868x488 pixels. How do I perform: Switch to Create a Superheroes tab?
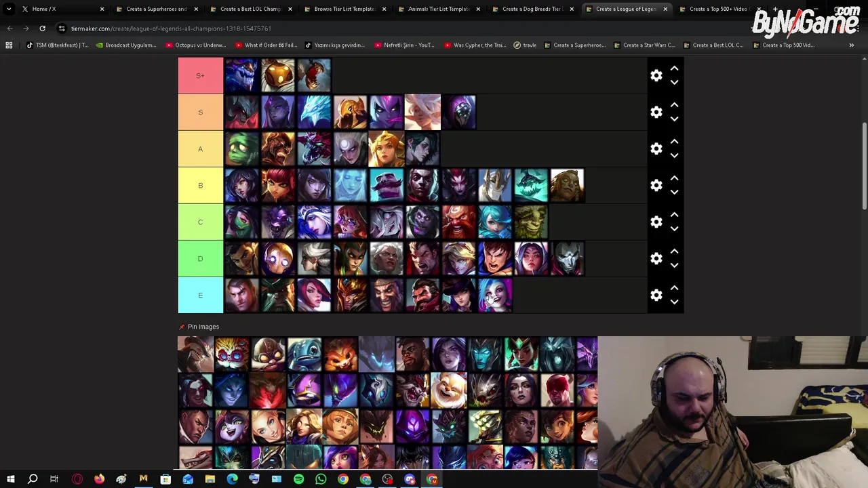156,9
